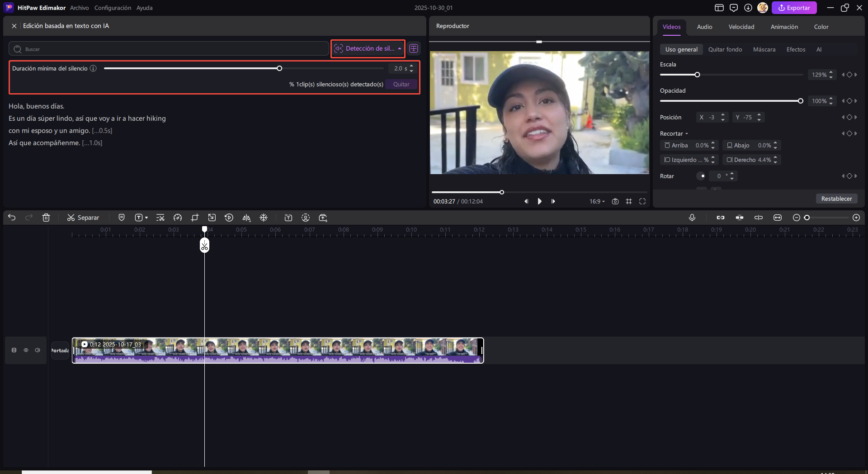Delete the selected clip with the trash icon

tap(46, 218)
